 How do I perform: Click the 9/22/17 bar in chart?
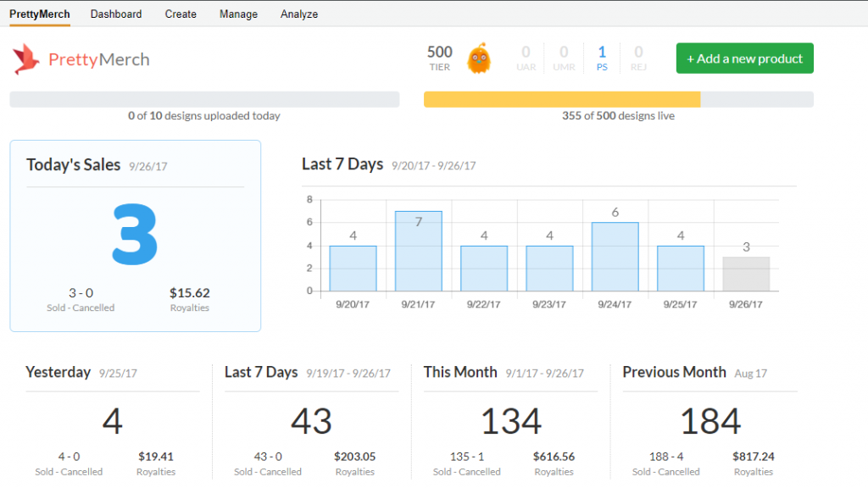click(x=484, y=269)
